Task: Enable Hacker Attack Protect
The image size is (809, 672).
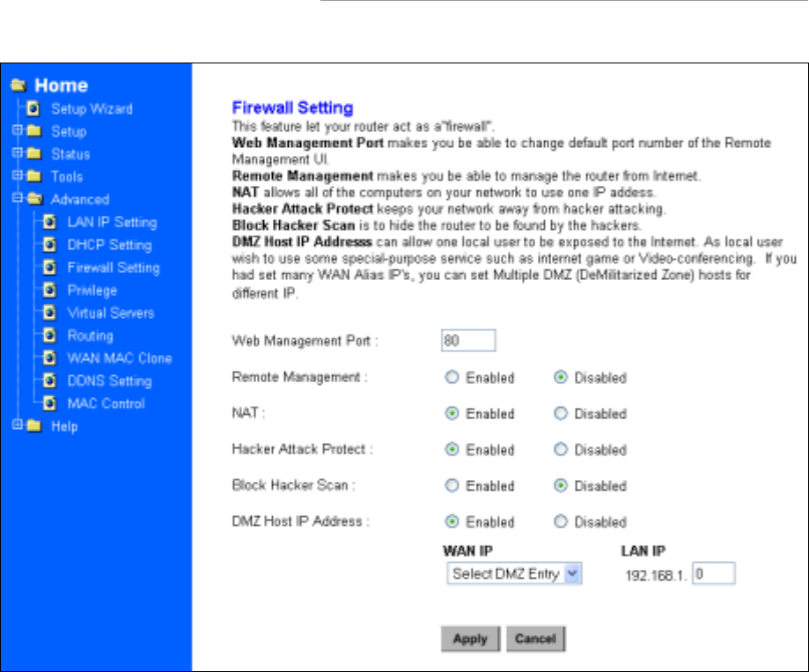Action: coord(452,449)
